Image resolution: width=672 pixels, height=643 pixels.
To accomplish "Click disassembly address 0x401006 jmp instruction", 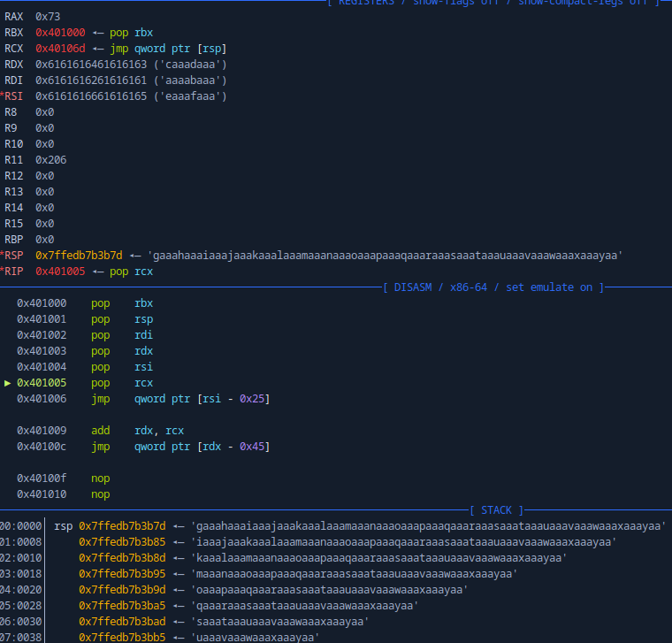I will pyautogui.click(x=42, y=399).
